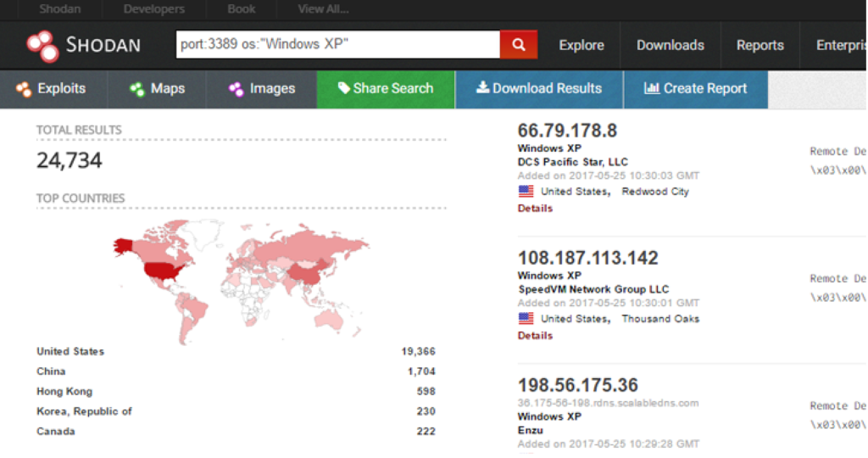Open IP address 66.79.178.8 result
This screenshot has height=458, width=868.
tap(567, 131)
